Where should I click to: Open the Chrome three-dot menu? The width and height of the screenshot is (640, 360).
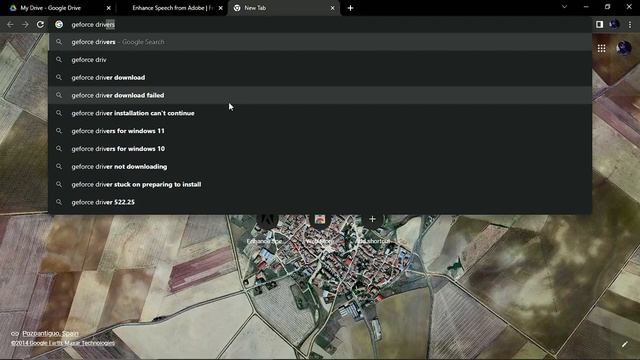tap(630, 24)
